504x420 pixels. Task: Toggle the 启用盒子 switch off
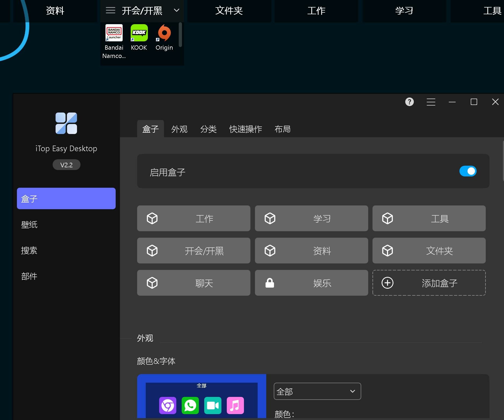pyautogui.click(x=468, y=171)
